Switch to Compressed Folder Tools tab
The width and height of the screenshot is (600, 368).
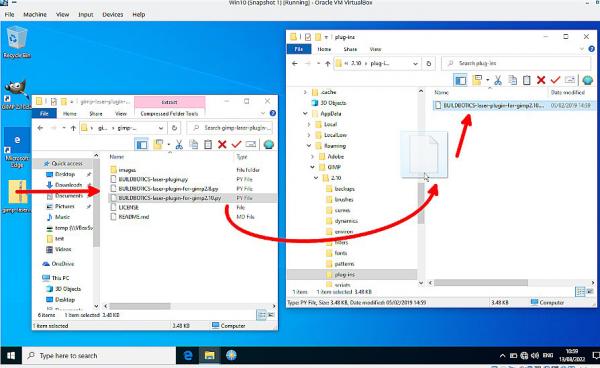pyautogui.click(x=169, y=114)
